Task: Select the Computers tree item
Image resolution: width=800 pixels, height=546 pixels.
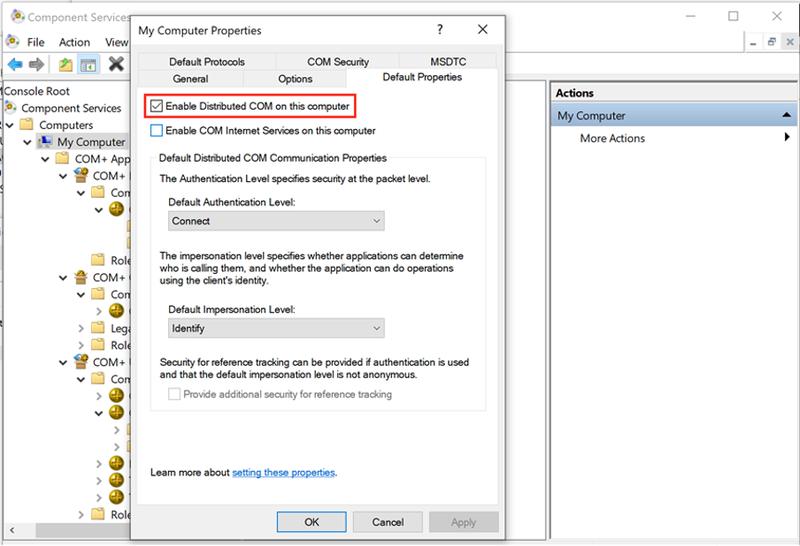Action: coord(66,125)
